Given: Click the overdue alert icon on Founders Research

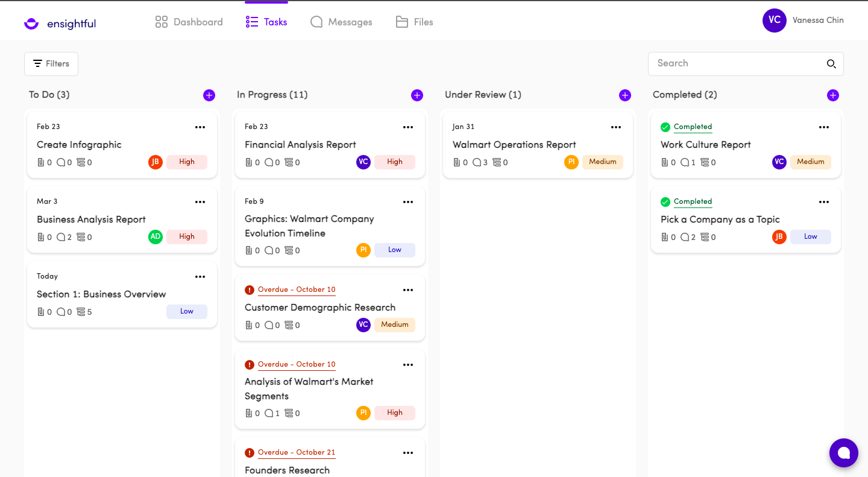Looking at the screenshot, I should 250,452.
